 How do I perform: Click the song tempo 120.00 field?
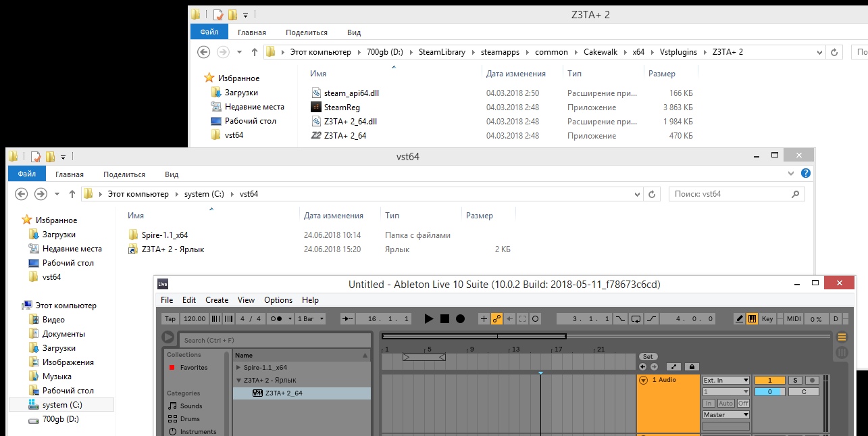[x=195, y=318]
